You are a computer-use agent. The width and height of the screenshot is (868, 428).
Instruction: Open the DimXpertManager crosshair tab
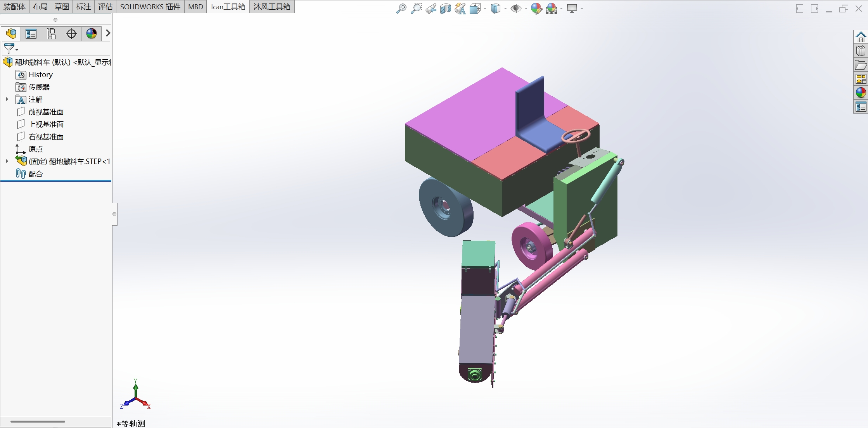click(x=71, y=34)
